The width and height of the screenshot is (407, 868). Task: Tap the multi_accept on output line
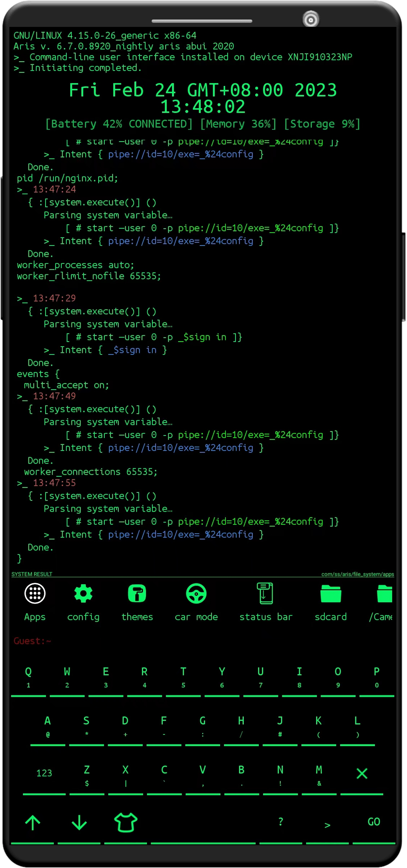66,385
